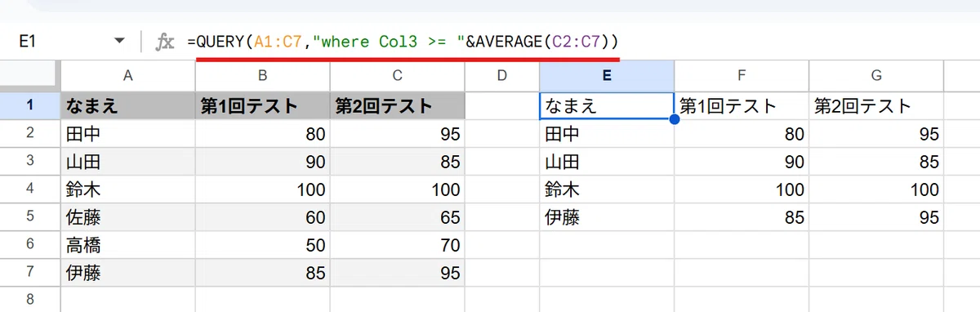Click cell C3 with value 85

point(397,161)
